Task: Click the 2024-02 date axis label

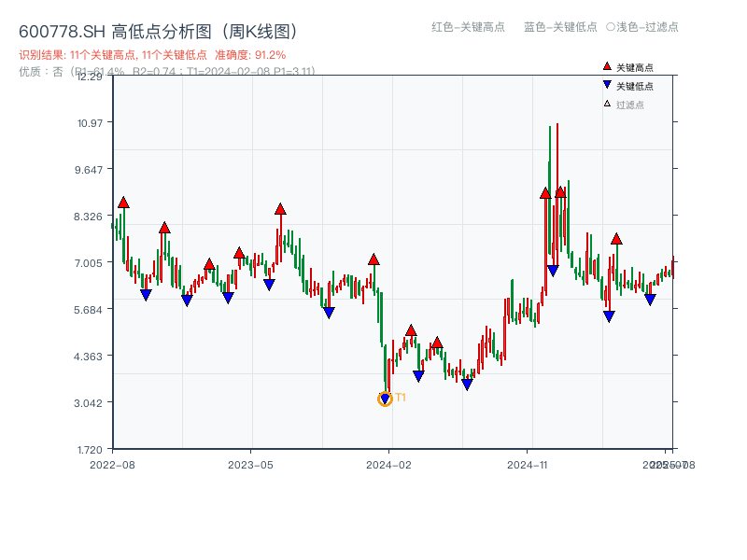Action: (388, 464)
